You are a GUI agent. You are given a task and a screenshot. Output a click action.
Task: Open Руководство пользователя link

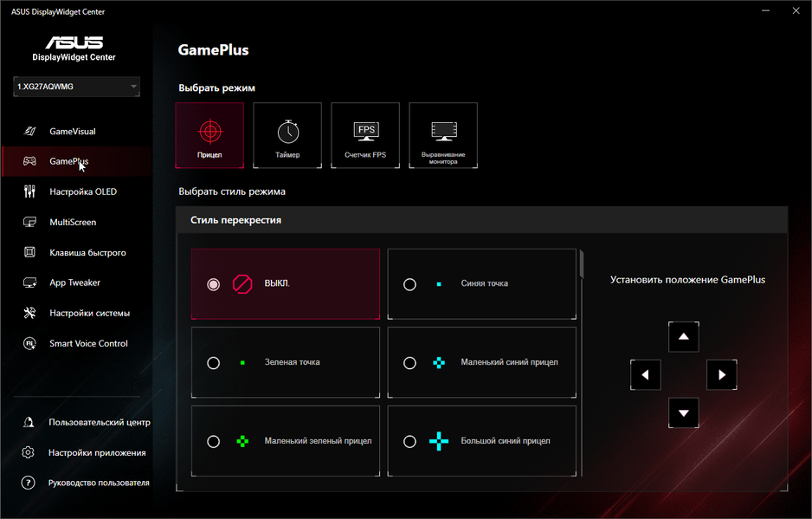pos(99,483)
